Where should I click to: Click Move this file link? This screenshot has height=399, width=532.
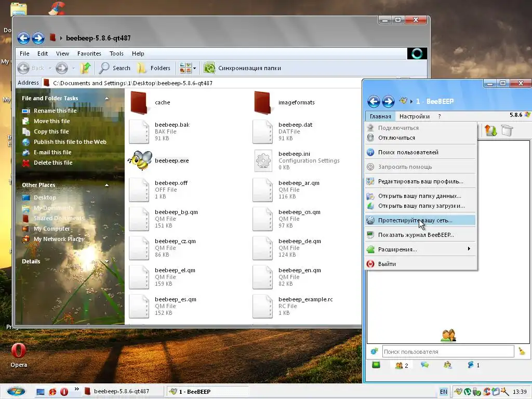[x=51, y=121]
